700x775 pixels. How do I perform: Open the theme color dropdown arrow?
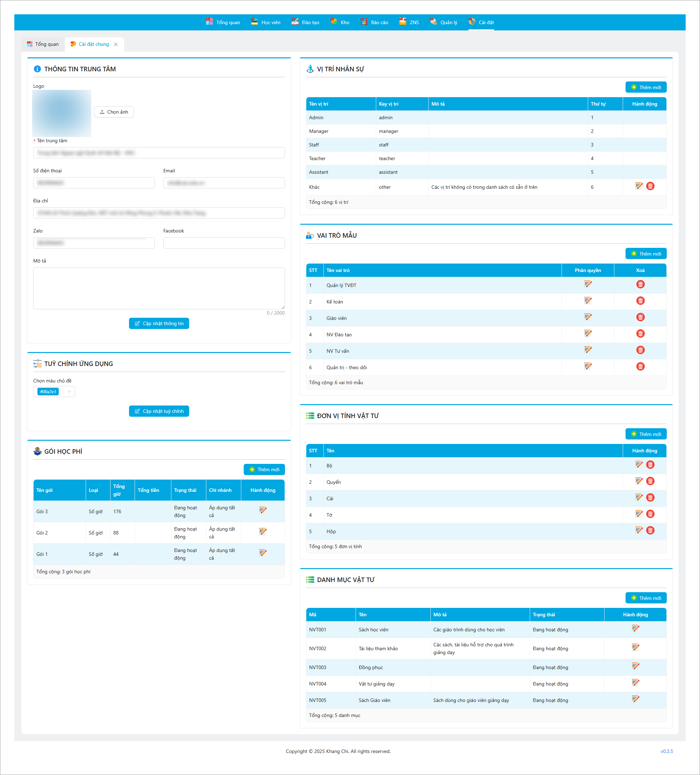click(x=69, y=392)
